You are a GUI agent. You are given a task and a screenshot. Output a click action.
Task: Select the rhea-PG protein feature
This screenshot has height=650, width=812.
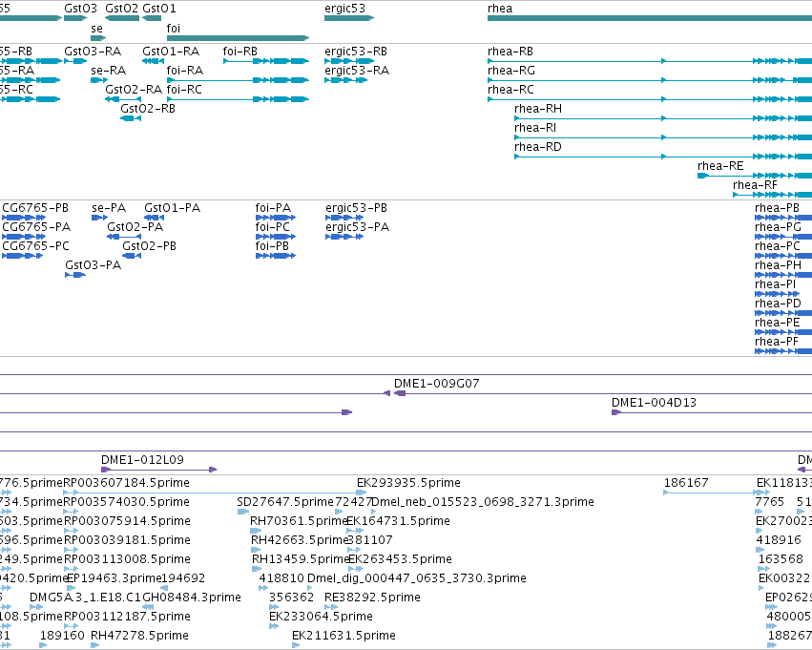click(x=783, y=237)
